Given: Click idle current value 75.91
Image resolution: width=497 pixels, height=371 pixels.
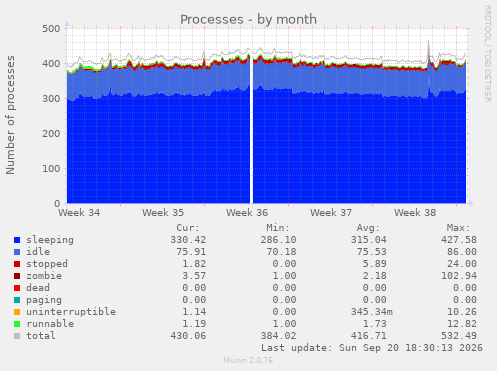Looking at the screenshot, I should coord(191,252).
